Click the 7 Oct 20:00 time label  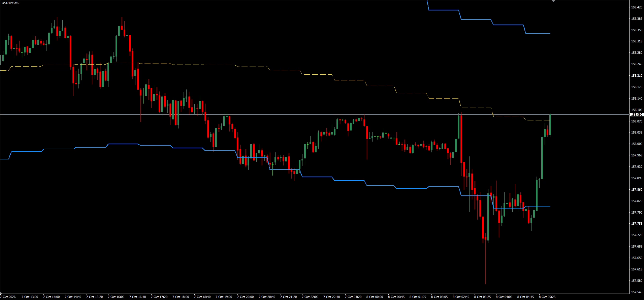pos(245,297)
